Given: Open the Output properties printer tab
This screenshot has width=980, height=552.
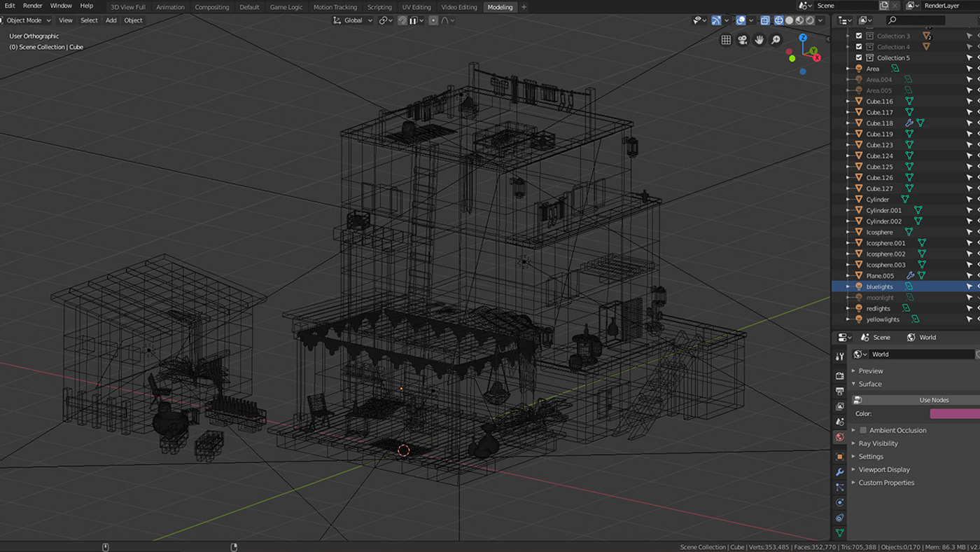Looking at the screenshot, I should 839,391.
